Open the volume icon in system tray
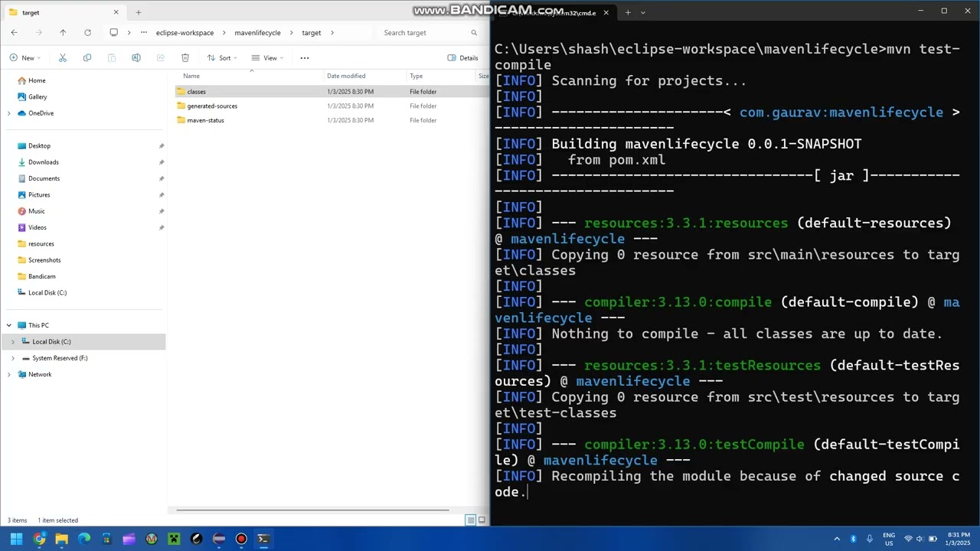The width and height of the screenshot is (980, 551). [x=920, y=539]
